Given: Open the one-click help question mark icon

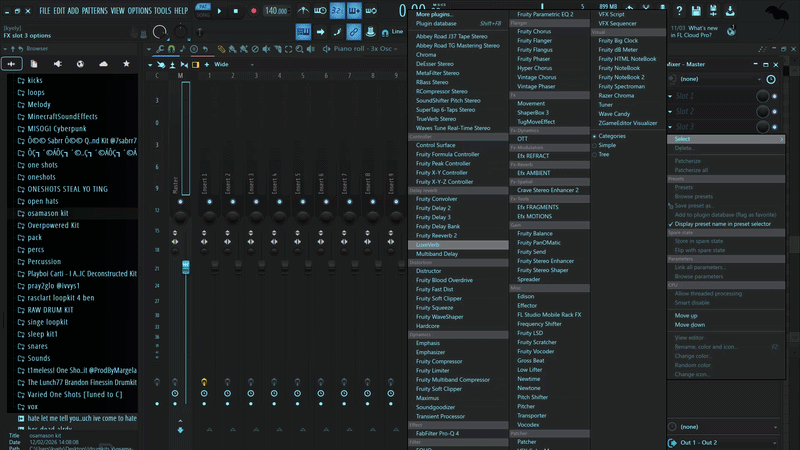Looking at the screenshot, I should tap(679, 11).
